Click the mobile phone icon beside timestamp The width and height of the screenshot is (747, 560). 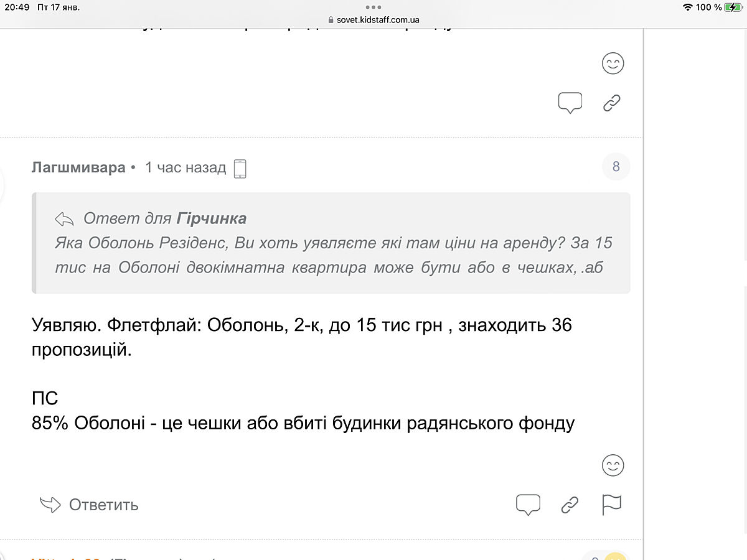point(240,168)
